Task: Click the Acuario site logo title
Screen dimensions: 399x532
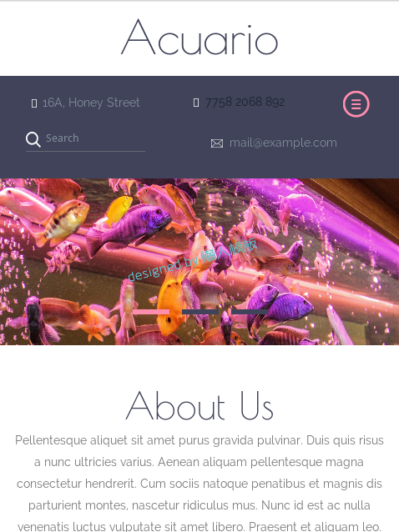Action: [199, 38]
